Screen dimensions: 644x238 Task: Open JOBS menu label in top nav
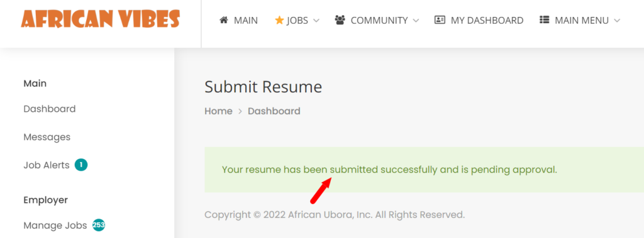click(x=297, y=20)
